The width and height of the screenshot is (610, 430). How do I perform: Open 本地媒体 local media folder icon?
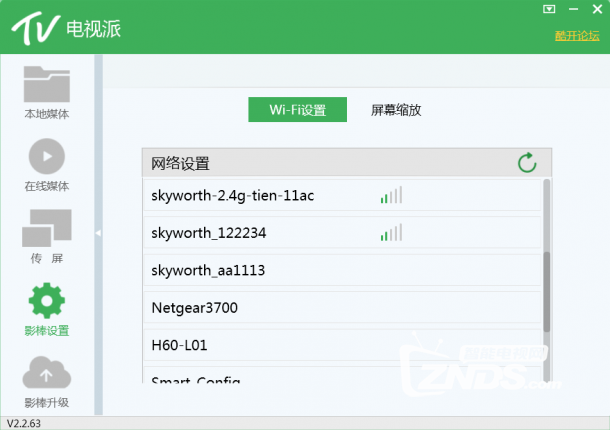tap(47, 84)
